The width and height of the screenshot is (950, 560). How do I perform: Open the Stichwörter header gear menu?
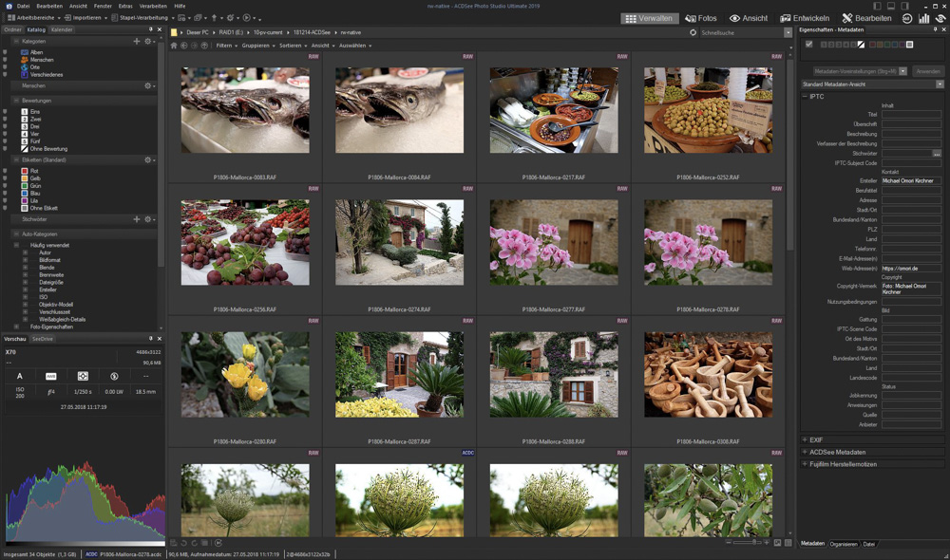148,219
